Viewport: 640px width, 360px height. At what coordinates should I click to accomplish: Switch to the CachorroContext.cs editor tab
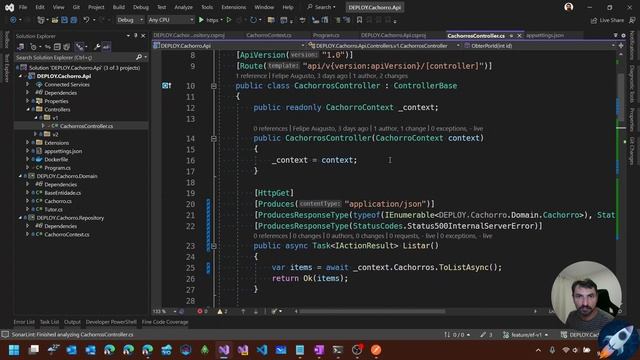269,36
